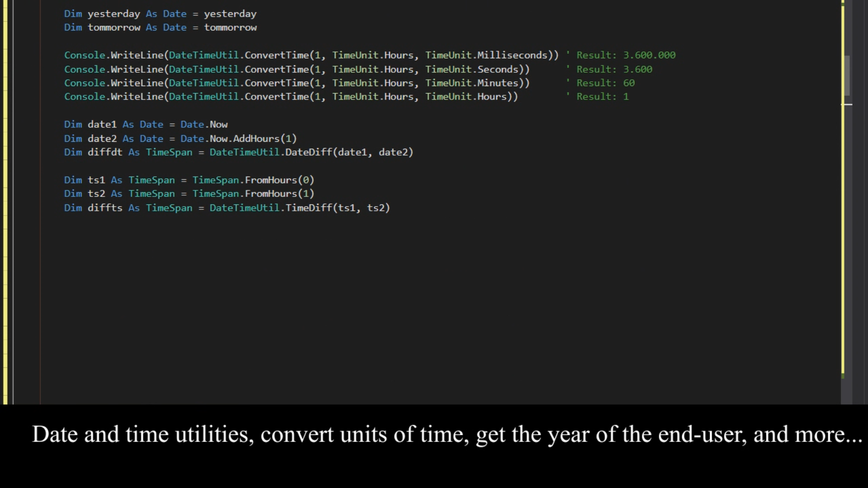Click the diffts variable name
This screenshot has height=488, width=868.
tap(105, 208)
